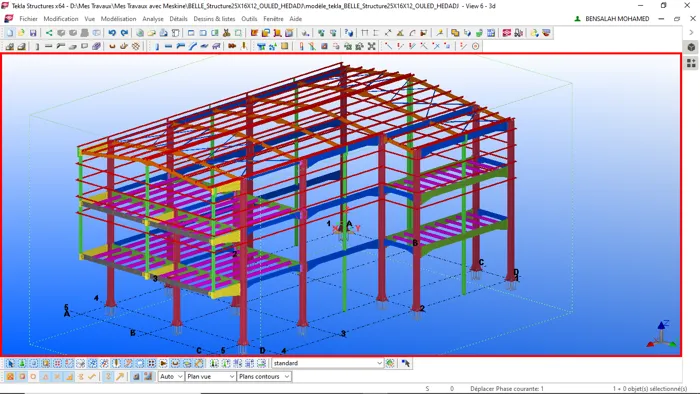Toggle the Select connections switch
Image resolution: width=700 pixels, height=394 pixels.
click(x=21, y=363)
